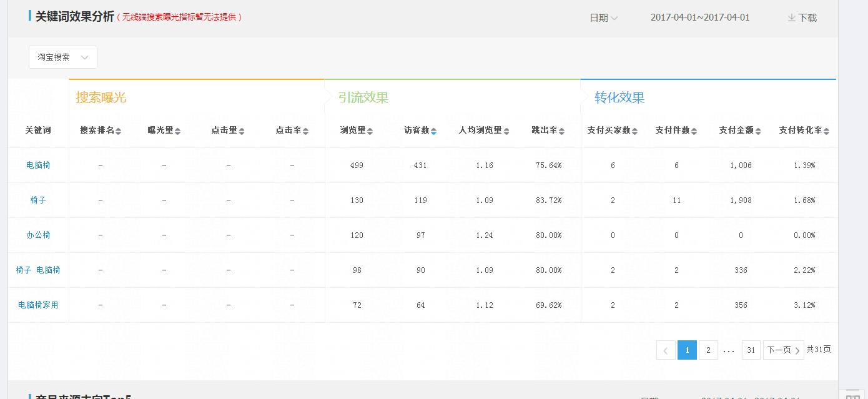Click the previous page chevron in pagination
Screen dimensions: 868x399
click(x=665, y=350)
